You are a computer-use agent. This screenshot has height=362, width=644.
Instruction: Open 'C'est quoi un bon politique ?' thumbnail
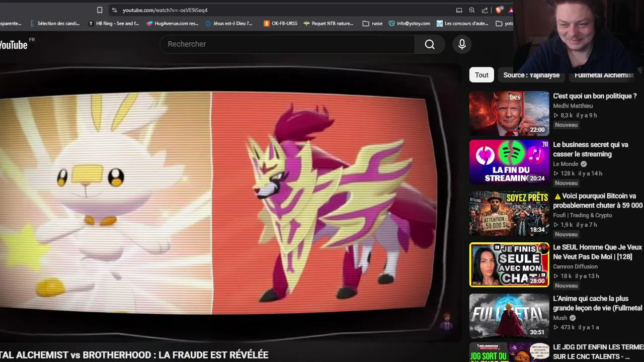(509, 113)
